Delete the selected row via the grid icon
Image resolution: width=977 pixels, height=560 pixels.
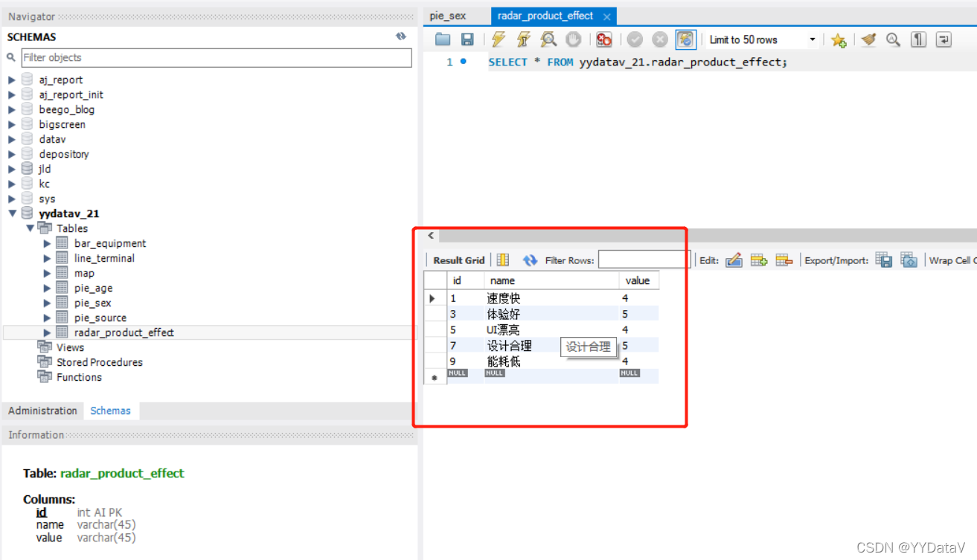coord(784,259)
